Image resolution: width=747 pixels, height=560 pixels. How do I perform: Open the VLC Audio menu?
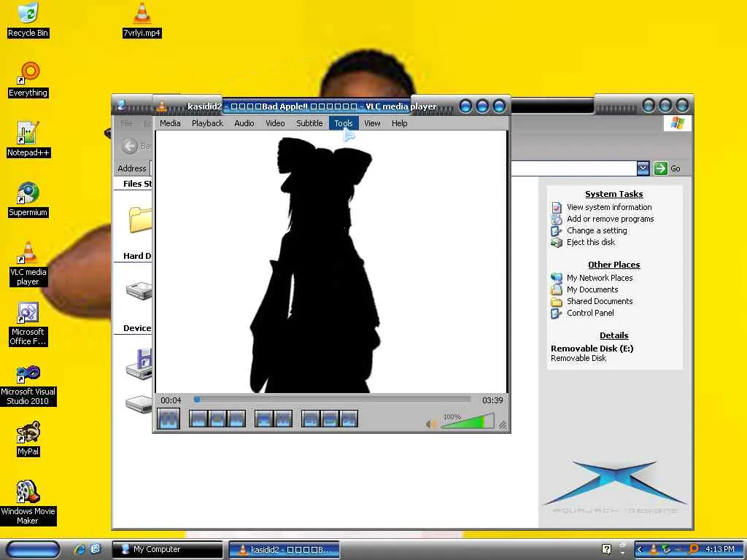click(244, 123)
